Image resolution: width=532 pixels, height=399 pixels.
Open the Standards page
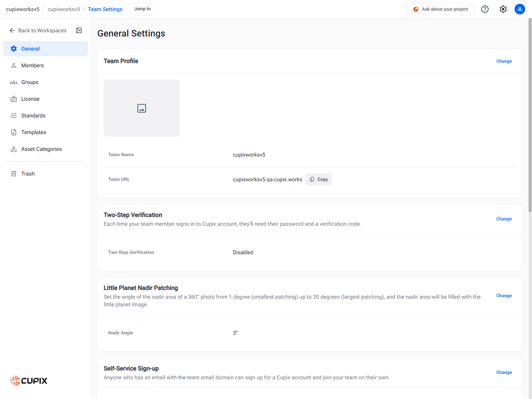(46, 116)
